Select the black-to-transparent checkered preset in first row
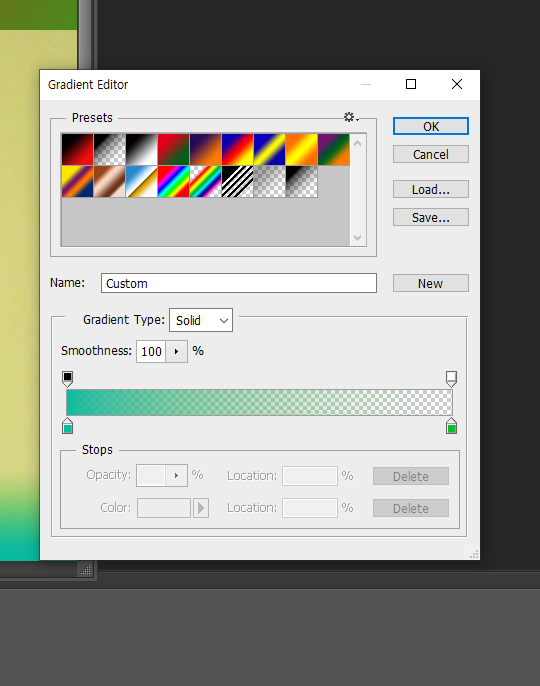 pos(109,150)
